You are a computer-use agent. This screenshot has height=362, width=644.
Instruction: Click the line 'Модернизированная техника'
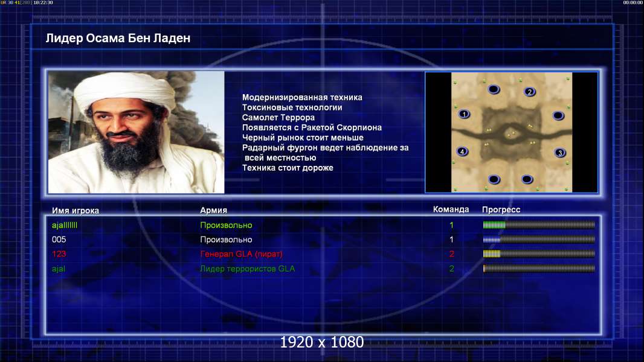point(302,97)
